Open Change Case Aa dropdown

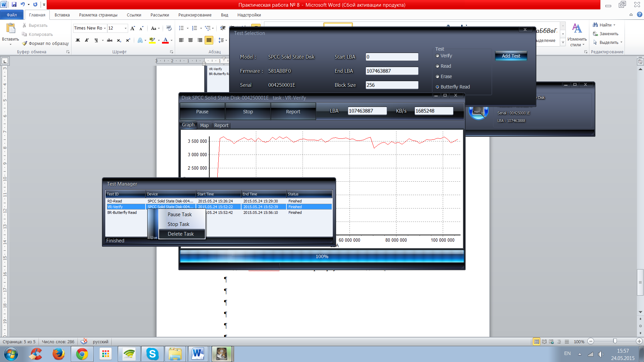(155, 28)
